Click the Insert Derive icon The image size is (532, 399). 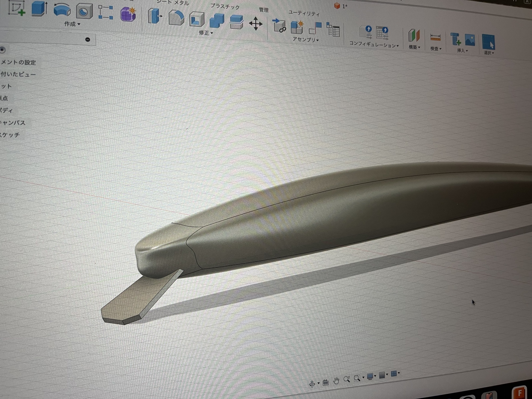[455, 39]
